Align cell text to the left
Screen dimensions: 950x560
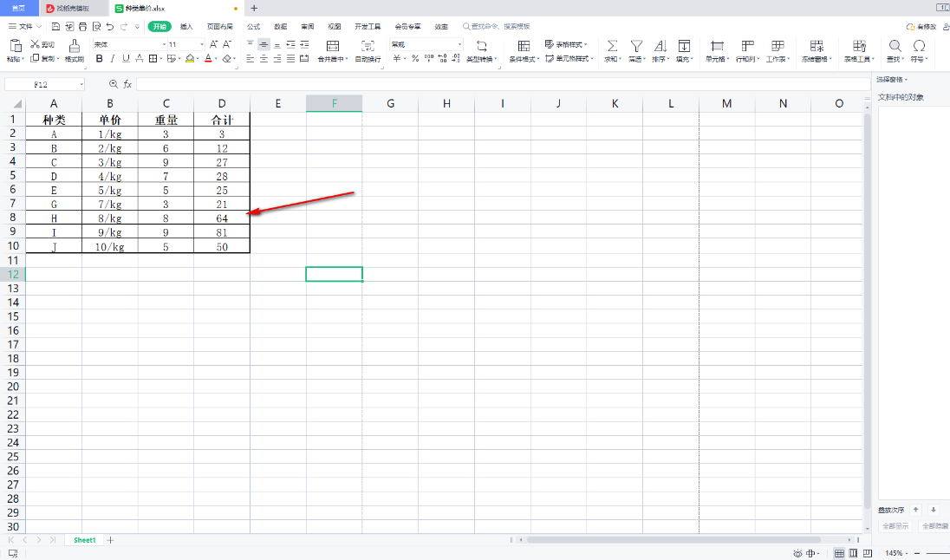tap(251, 59)
